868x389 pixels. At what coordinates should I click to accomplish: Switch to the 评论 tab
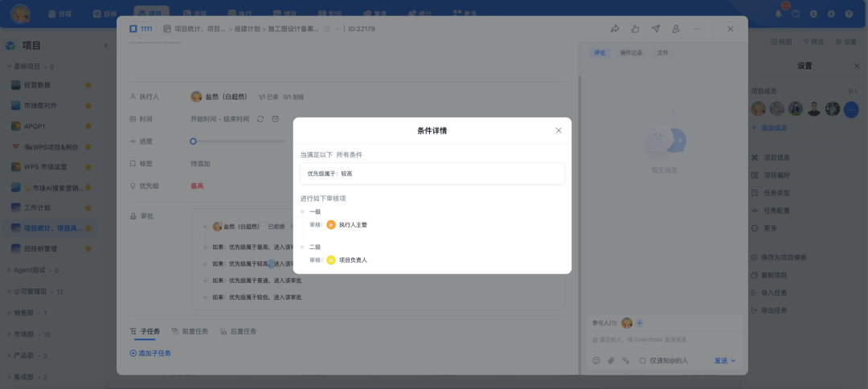[600, 53]
